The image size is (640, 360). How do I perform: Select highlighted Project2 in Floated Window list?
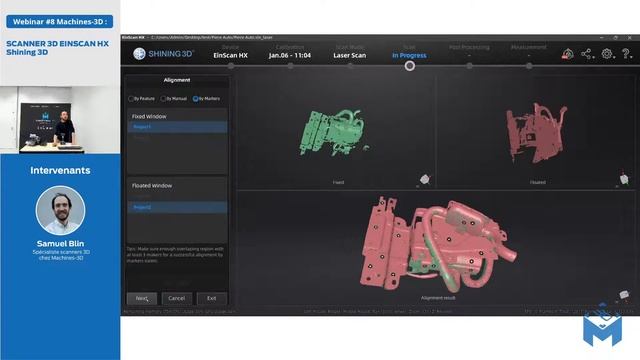(178, 207)
